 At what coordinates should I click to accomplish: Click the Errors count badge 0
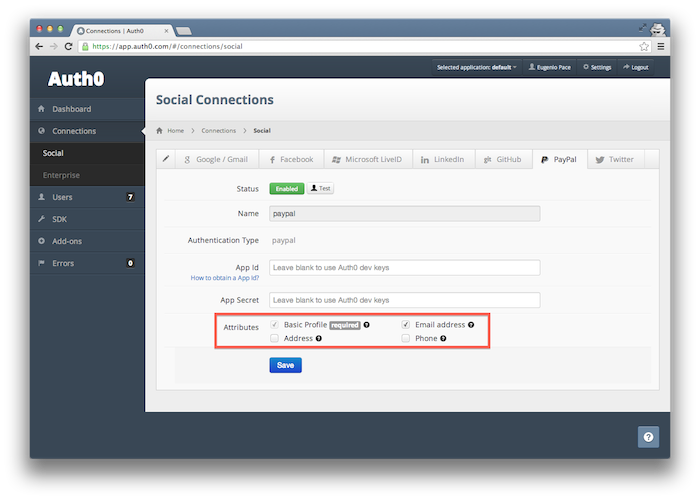pyautogui.click(x=130, y=263)
